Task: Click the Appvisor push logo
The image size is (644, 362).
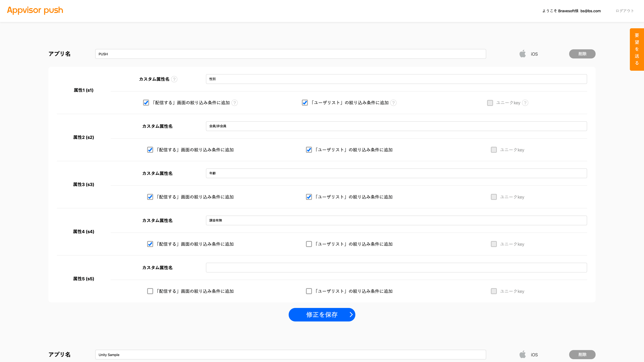Action: 35,10
